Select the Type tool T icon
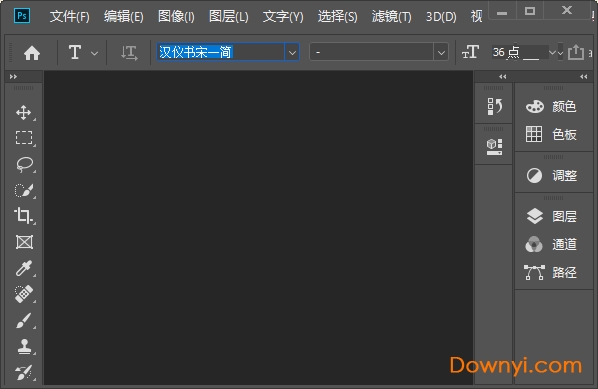 (x=75, y=52)
